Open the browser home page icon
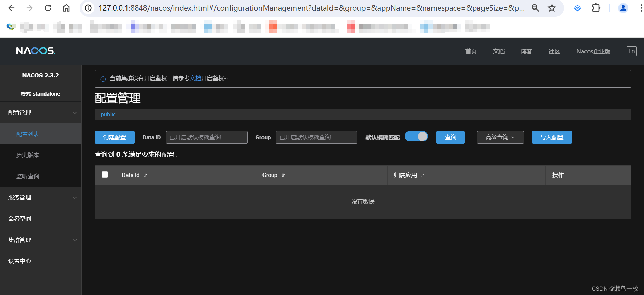This screenshot has height=295, width=644. click(66, 8)
